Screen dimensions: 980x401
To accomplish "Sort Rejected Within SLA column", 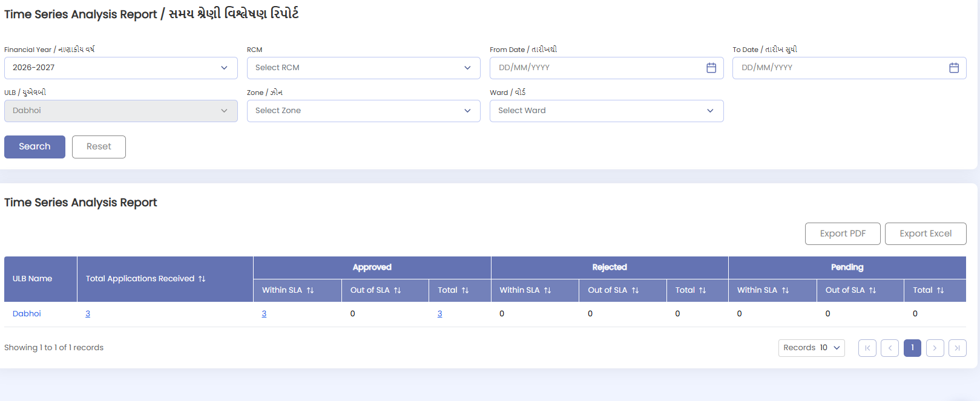I will [x=548, y=290].
